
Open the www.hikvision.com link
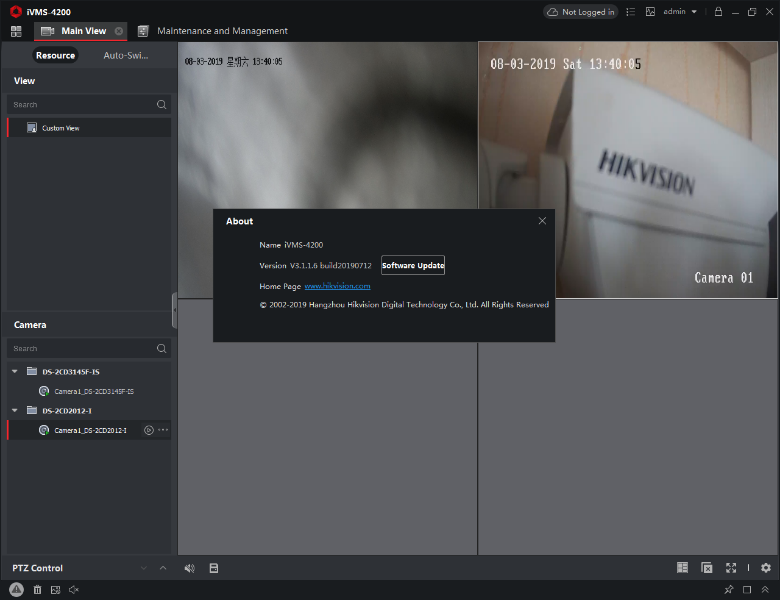[337, 286]
